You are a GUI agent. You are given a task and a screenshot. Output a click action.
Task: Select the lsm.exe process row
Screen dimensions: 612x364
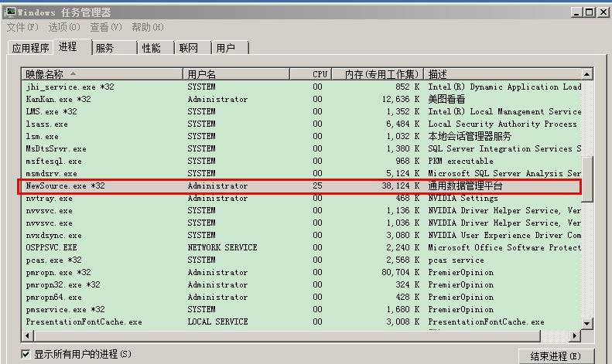(301, 136)
